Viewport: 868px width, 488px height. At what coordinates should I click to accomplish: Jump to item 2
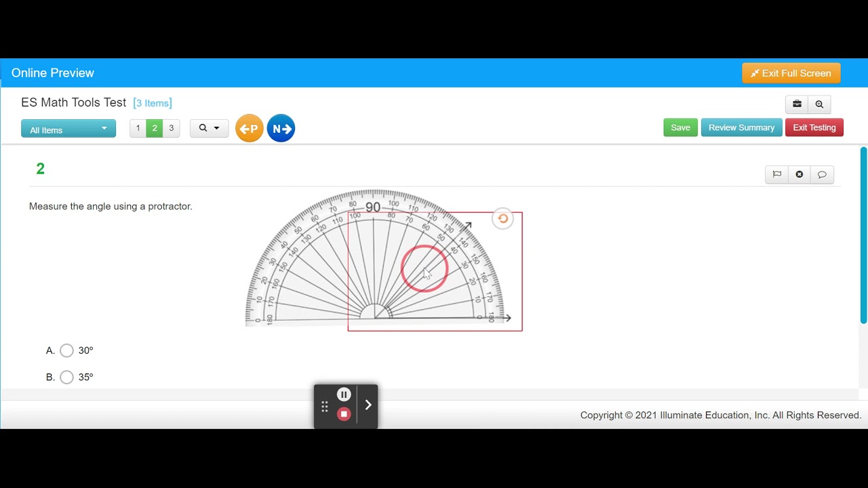[x=155, y=128]
